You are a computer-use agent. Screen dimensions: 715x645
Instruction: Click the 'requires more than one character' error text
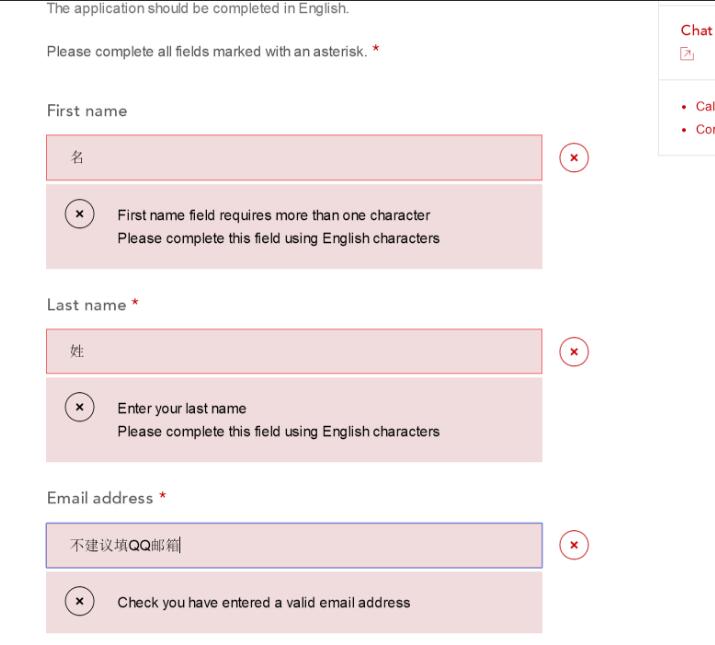[273, 215]
